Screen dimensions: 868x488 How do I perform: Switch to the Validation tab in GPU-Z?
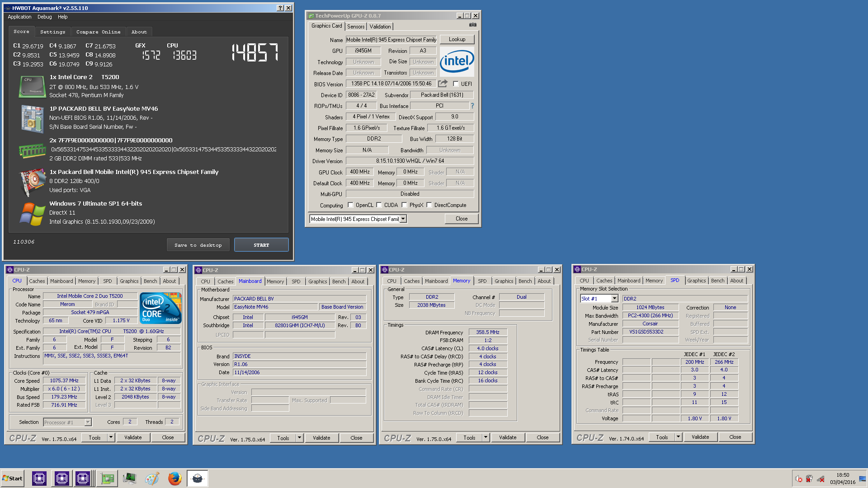click(x=380, y=27)
